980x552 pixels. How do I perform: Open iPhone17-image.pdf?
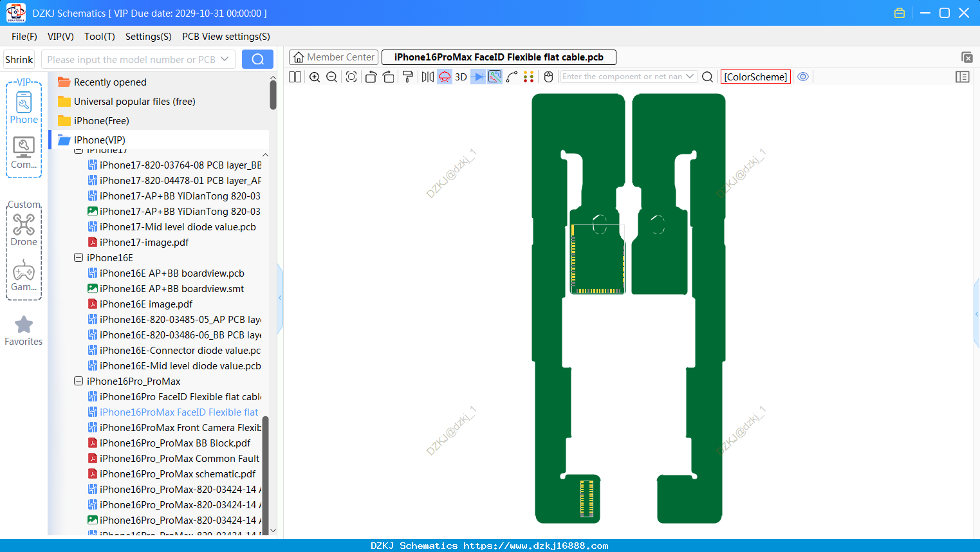(x=144, y=243)
